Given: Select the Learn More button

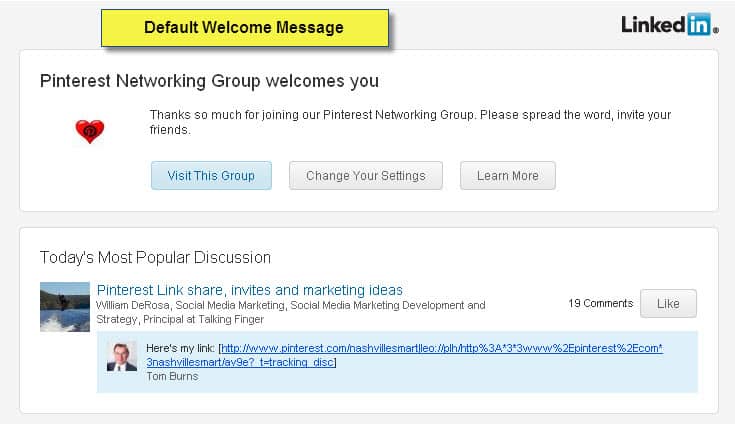Looking at the screenshot, I should (508, 176).
